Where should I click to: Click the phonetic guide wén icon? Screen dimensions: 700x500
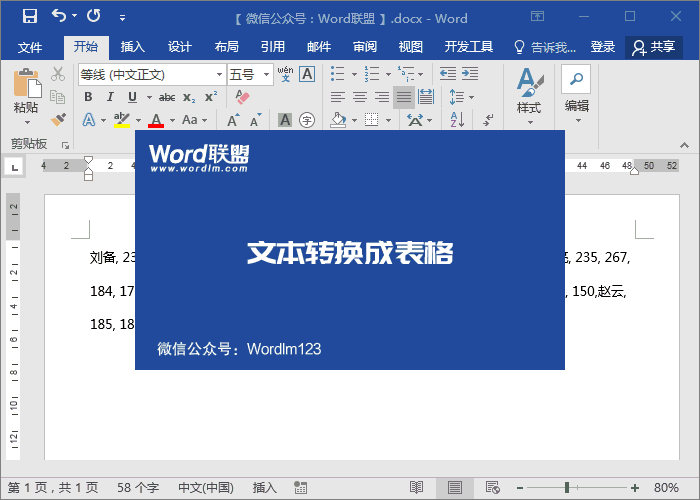click(x=285, y=74)
